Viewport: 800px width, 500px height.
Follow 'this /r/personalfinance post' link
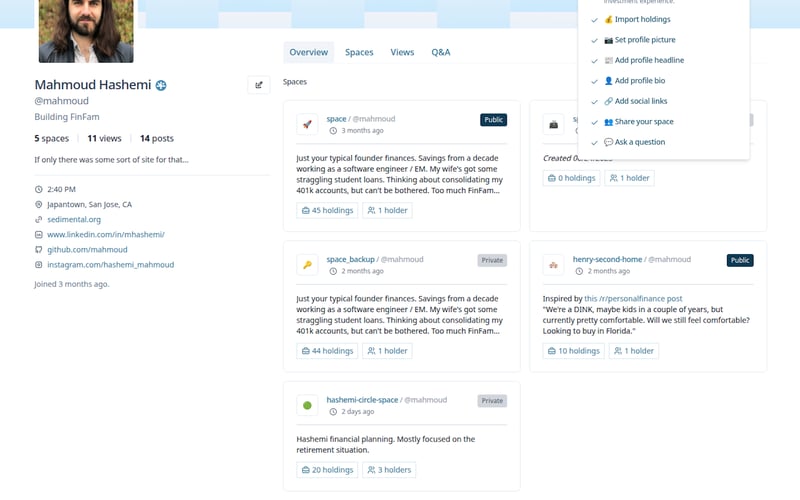coord(633,299)
